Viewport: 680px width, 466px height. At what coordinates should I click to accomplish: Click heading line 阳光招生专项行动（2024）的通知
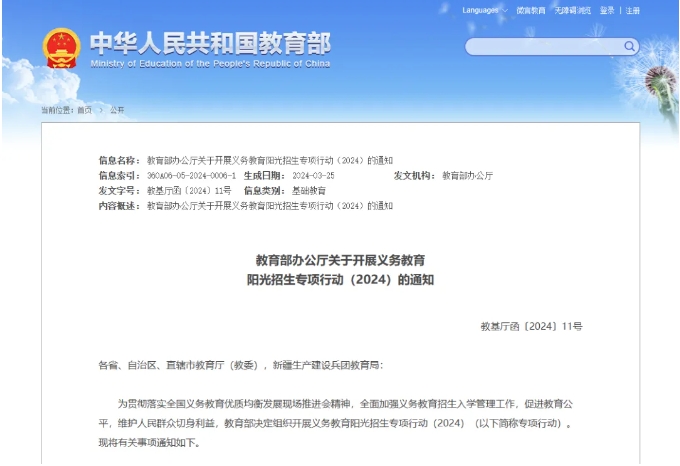point(340,280)
